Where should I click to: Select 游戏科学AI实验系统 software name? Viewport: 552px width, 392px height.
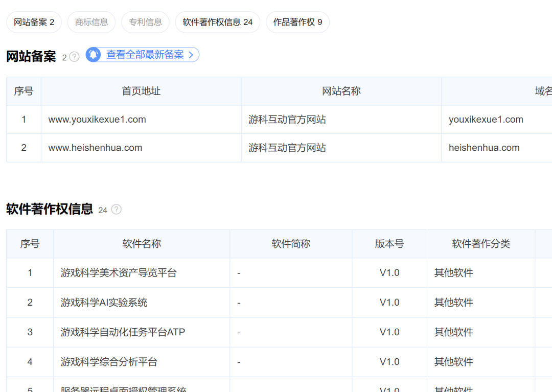click(x=104, y=303)
